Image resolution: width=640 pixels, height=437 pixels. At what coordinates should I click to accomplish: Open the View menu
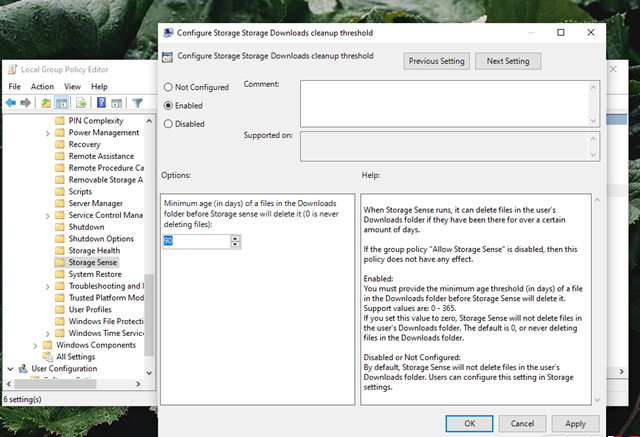point(72,87)
